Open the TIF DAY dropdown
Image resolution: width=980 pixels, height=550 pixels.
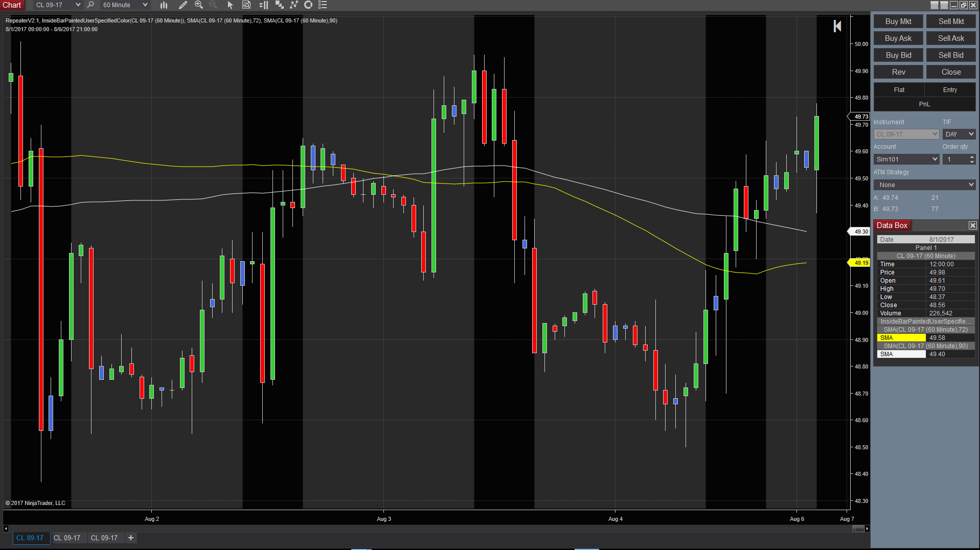[959, 134]
